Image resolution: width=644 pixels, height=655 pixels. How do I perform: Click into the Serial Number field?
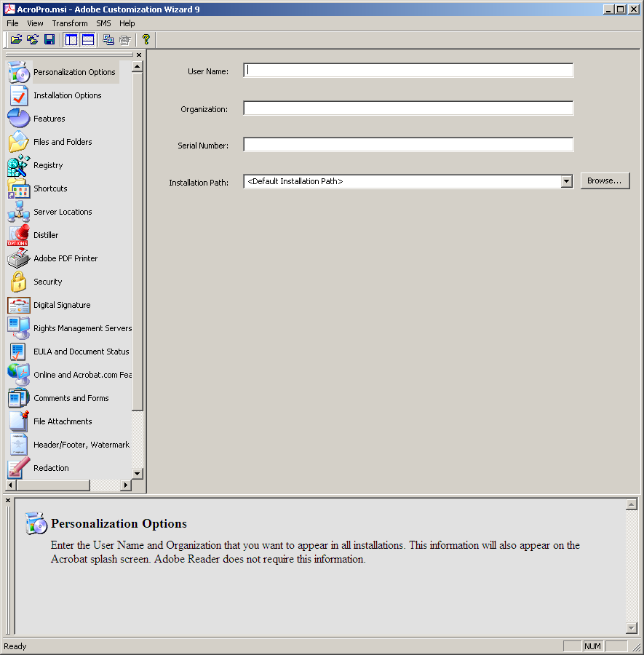click(408, 145)
